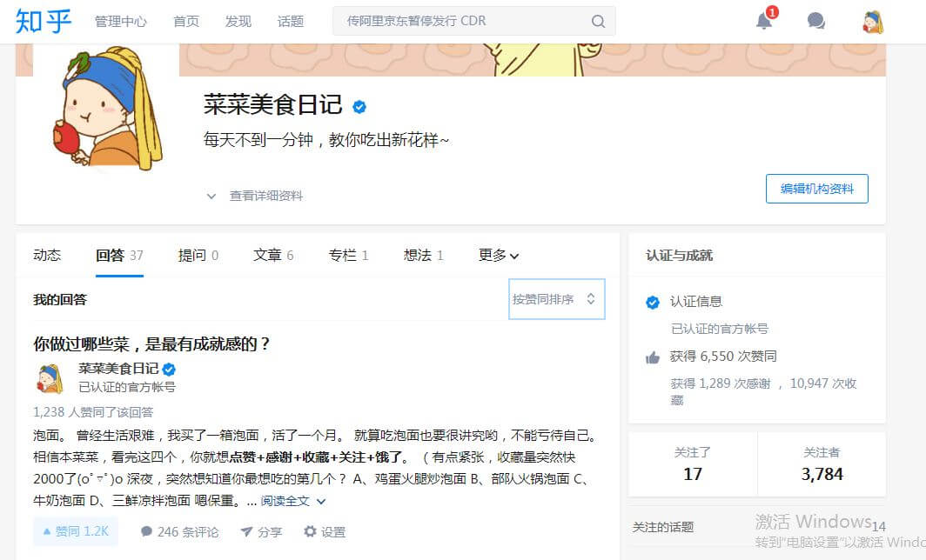Open the 发现 navigation menu item
The image size is (926, 560).
[238, 22]
